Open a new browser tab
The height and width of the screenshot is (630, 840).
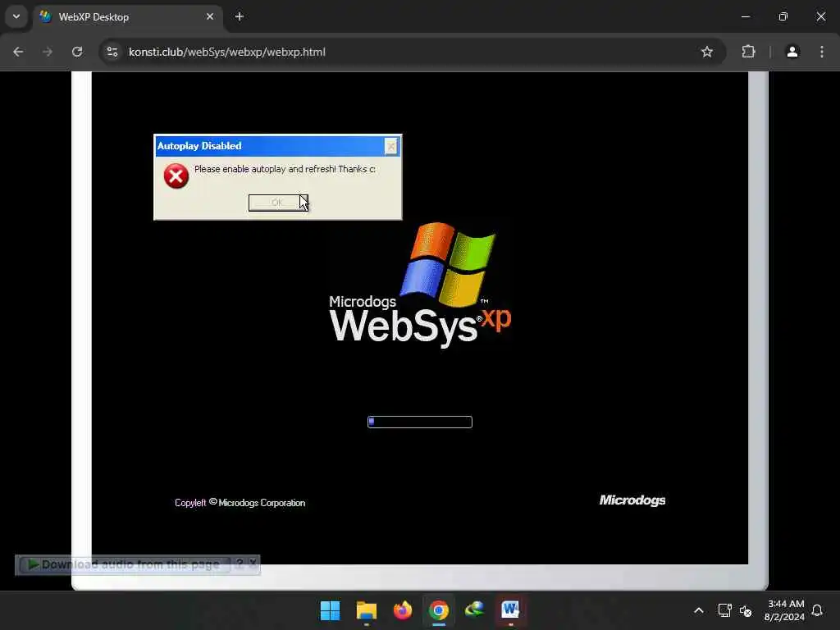point(240,16)
